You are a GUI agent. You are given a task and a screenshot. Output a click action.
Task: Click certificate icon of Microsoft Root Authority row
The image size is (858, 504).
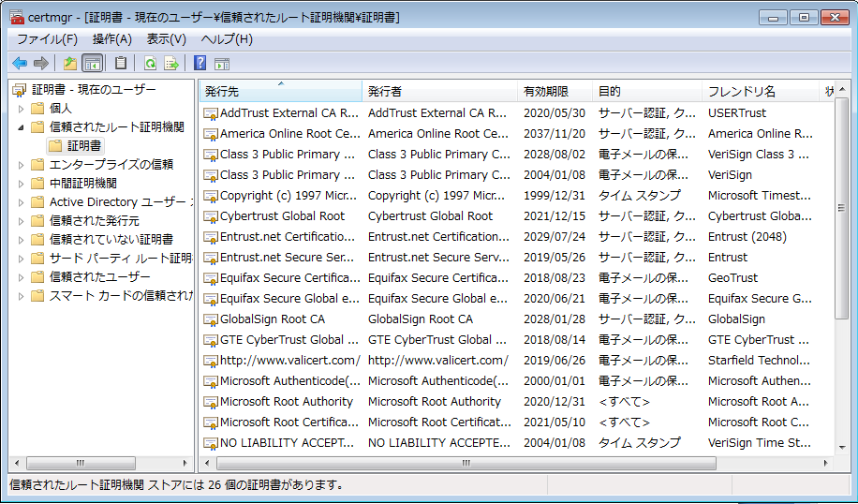(x=211, y=402)
